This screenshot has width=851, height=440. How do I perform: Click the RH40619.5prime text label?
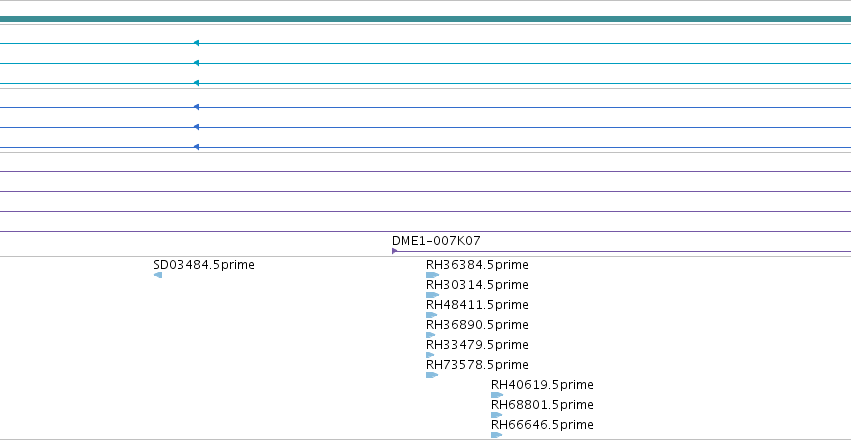point(542,385)
